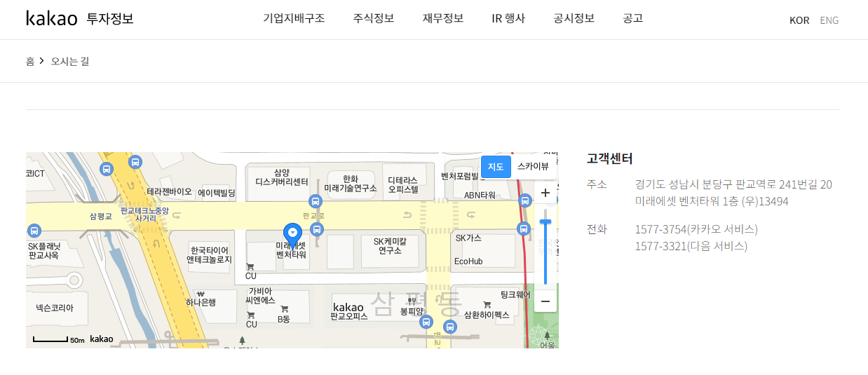Open the 공고 menu
Viewport: 868px width, 375px height.
(x=633, y=18)
